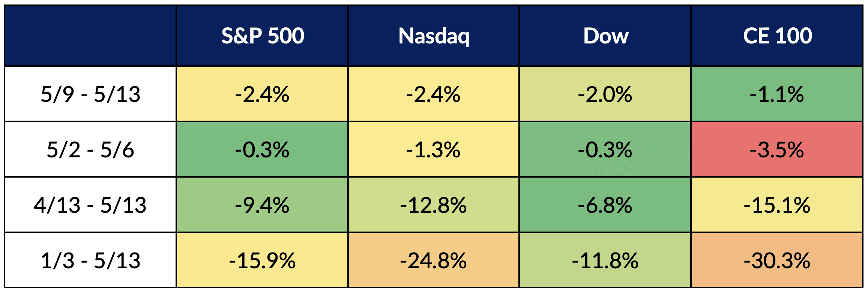Click the -12.8% Nasdaq cell

pos(433,205)
